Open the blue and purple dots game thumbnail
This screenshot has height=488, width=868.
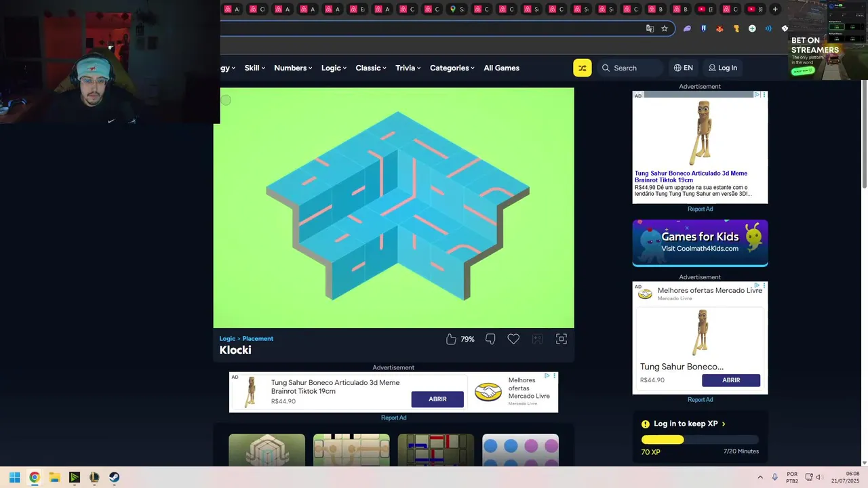coord(520,450)
